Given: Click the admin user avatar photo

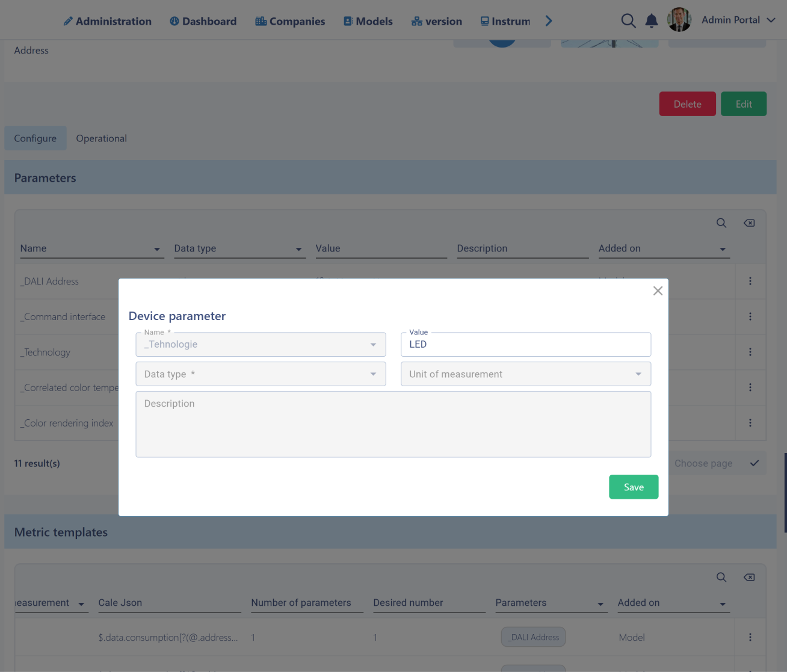Looking at the screenshot, I should tap(679, 20).
